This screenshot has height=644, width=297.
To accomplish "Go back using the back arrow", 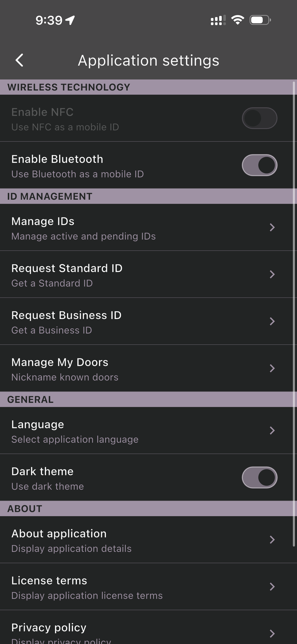I will (x=20, y=60).
